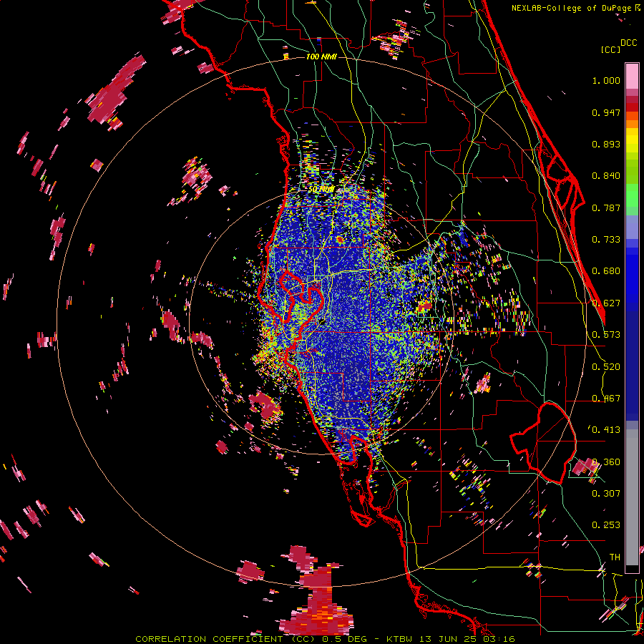Screen dimensions: 644x644
Task: Click the 0.947 scale value
Action: pos(606,112)
